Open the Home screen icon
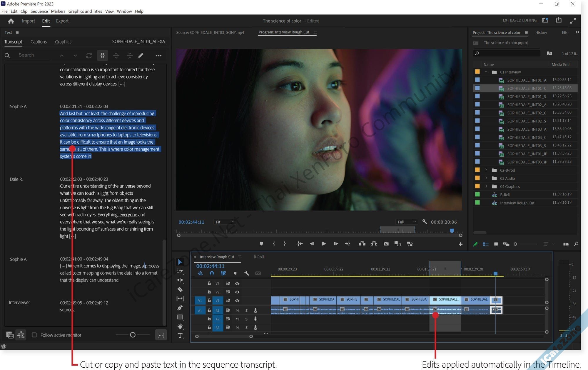This screenshot has width=588, height=370. (x=11, y=21)
